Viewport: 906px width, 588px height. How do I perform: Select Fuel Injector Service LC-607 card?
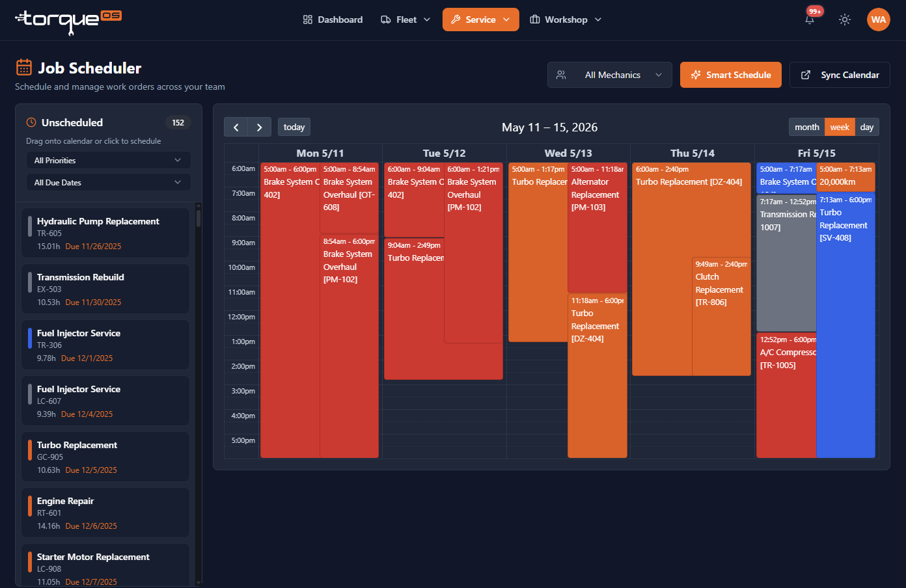[105, 401]
